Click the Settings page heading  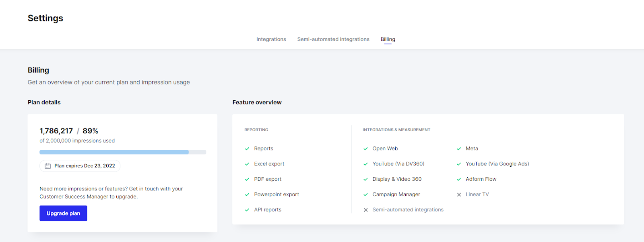[x=45, y=18]
